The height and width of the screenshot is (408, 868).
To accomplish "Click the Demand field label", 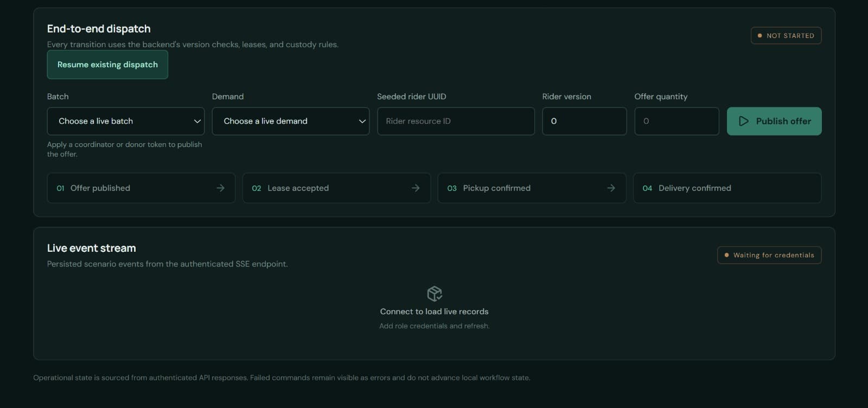I will [228, 97].
